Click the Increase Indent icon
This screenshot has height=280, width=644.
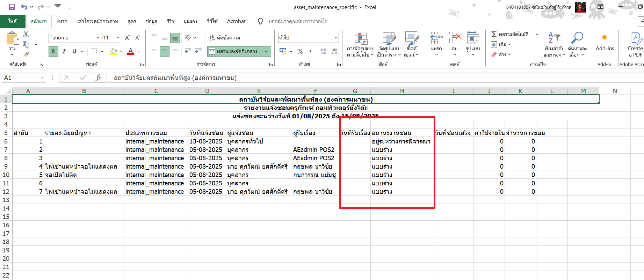point(198,51)
